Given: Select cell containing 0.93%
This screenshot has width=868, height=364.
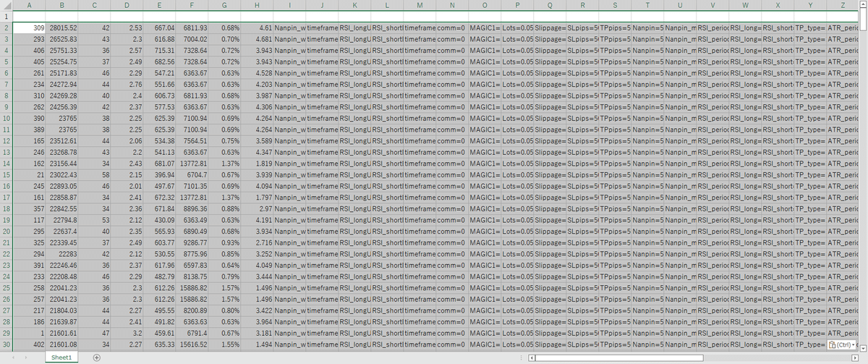Looking at the screenshot, I should click(x=224, y=242).
